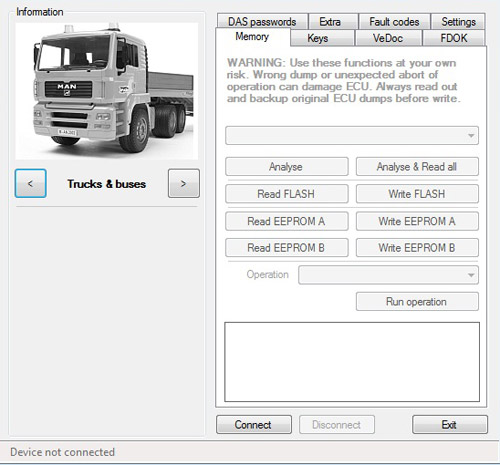Show the previous vehicle category
Image resolution: width=500 pixels, height=465 pixels.
point(31,183)
